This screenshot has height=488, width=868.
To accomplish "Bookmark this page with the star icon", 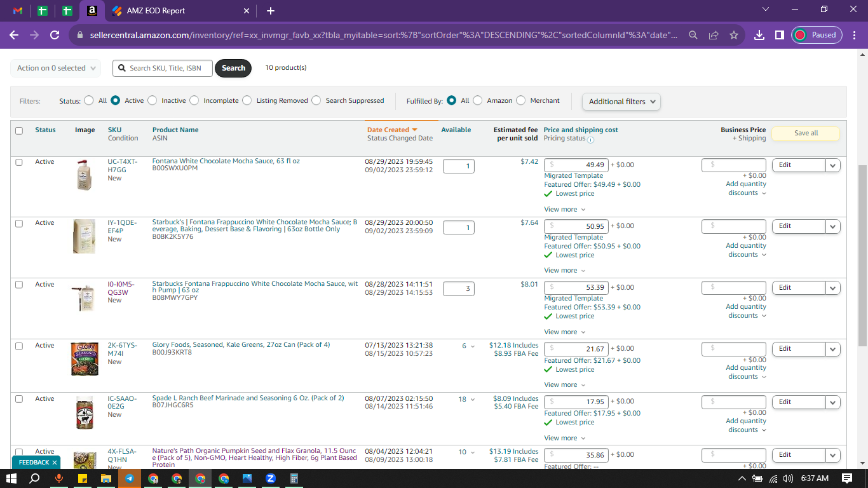I will tap(734, 35).
